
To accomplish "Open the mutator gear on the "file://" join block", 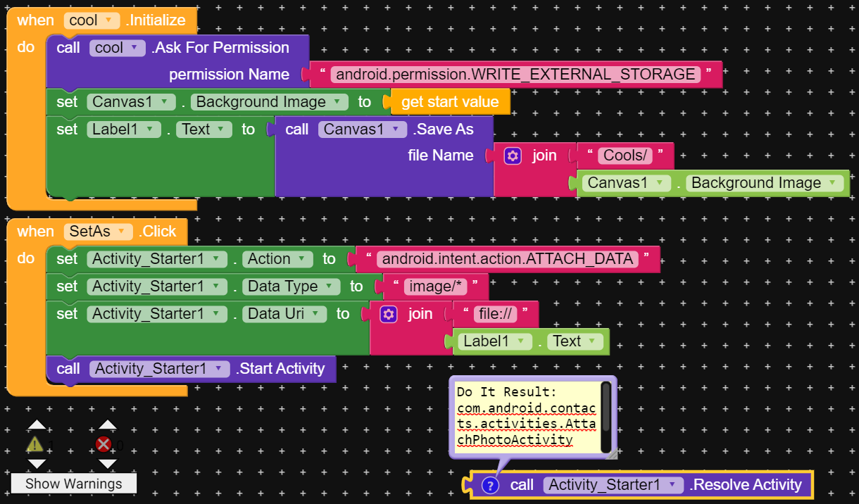I will tap(389, 314).
